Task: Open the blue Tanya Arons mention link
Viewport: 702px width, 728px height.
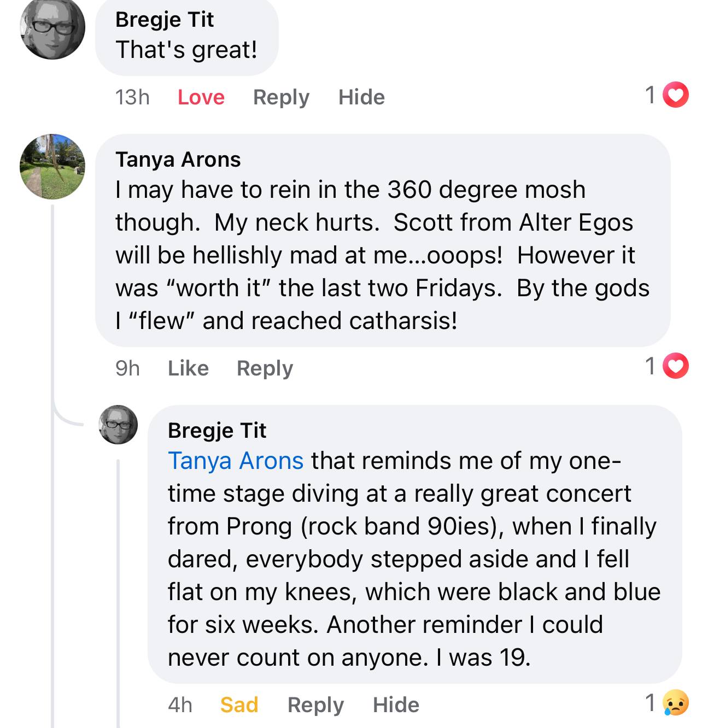Action: 236,461
